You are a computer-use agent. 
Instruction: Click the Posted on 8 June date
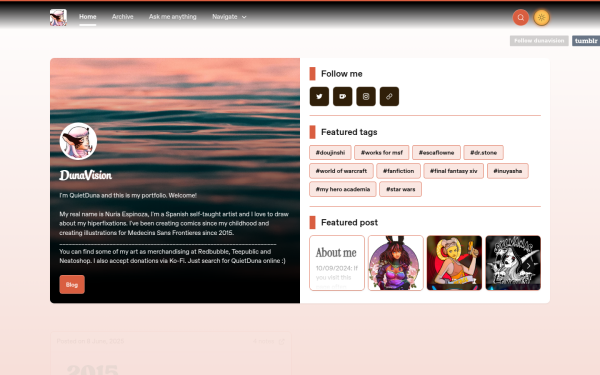(x=90, y=341)
